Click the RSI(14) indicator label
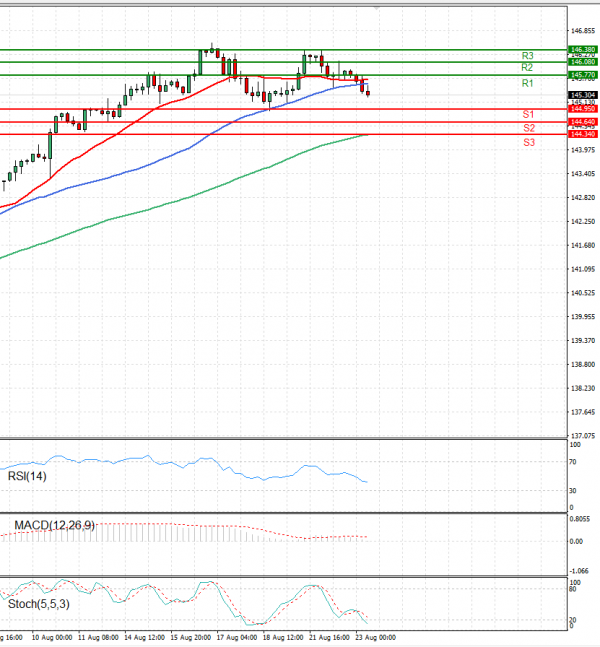Image resolution: width=600 pixels, height=647 pixels. tap(27, 477)
